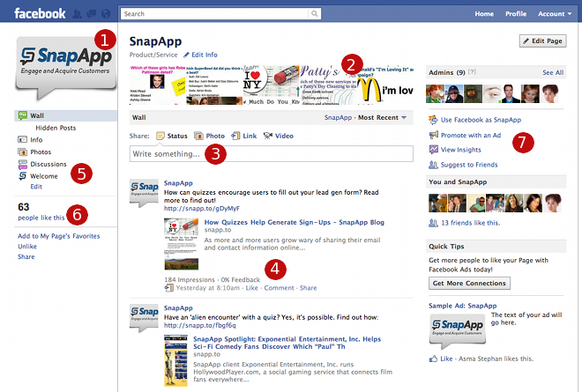582x392 pixels.
Task: Like the quizzes post
Action: (x=251, y=288)
